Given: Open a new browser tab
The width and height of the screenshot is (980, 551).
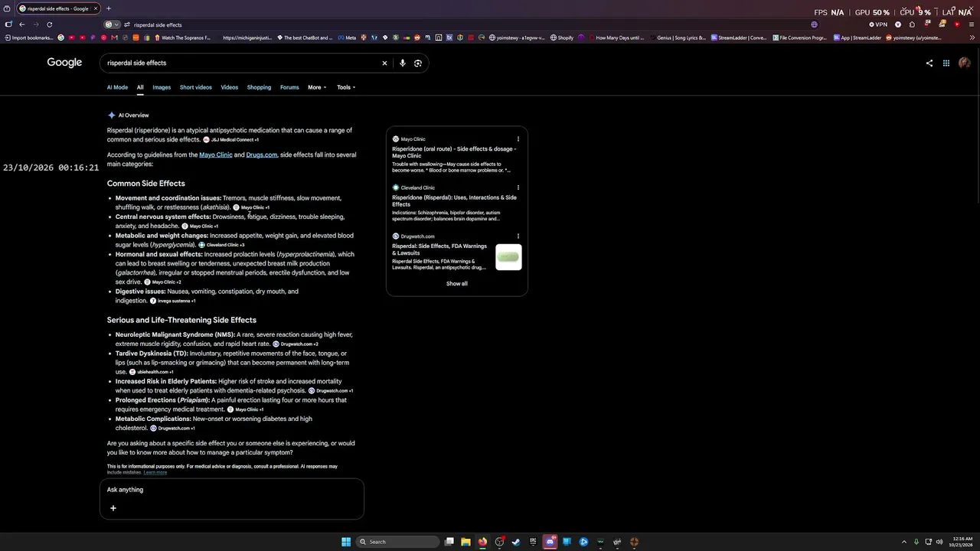Looking at the screenshot, I should (108, 8).
